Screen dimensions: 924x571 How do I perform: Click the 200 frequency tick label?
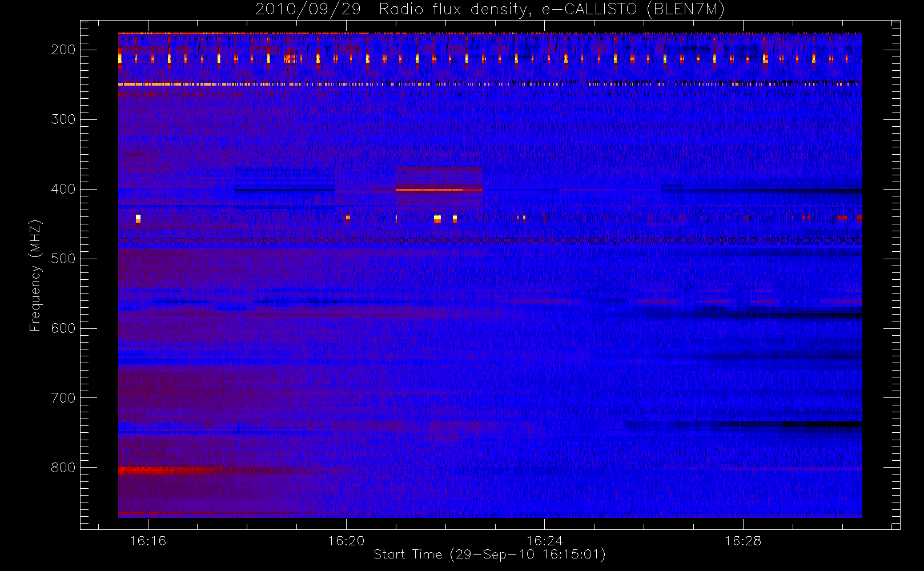point(63,50)
